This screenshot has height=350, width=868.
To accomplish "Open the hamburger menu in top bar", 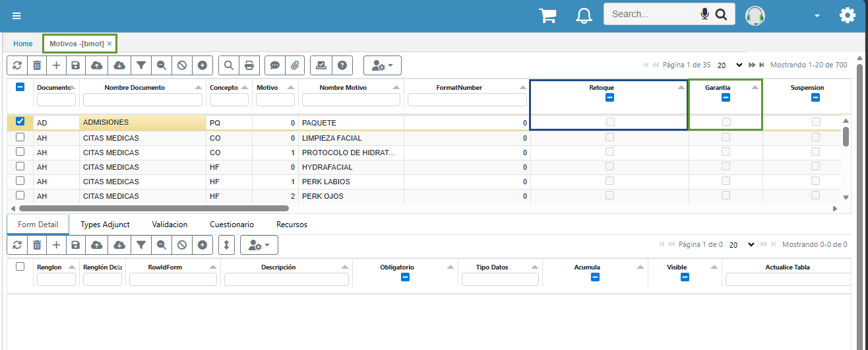I will 16,16.
